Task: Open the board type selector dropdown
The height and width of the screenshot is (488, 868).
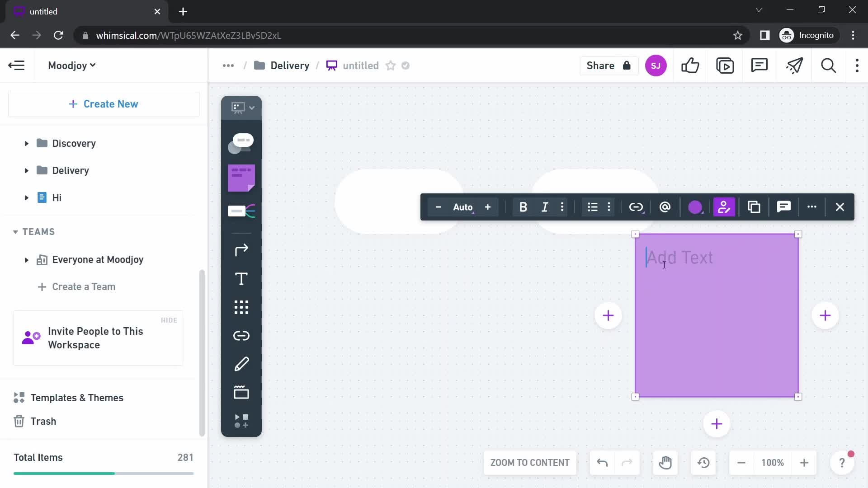Action: point(241,108)
